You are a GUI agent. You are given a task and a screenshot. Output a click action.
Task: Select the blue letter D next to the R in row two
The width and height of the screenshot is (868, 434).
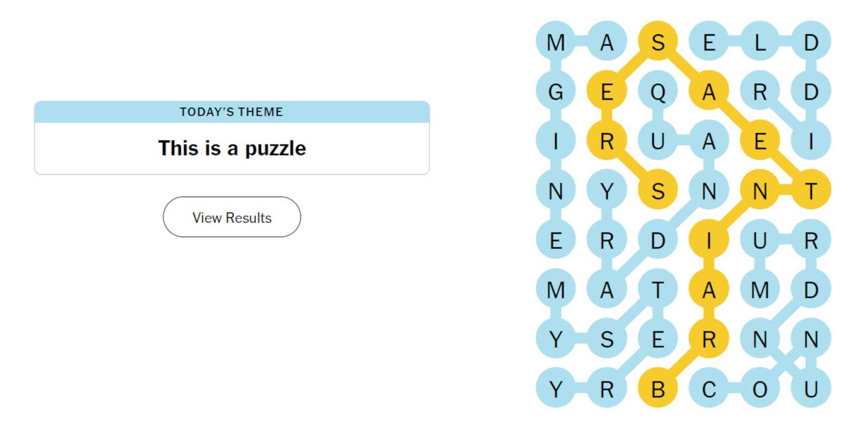coord(812,92)
